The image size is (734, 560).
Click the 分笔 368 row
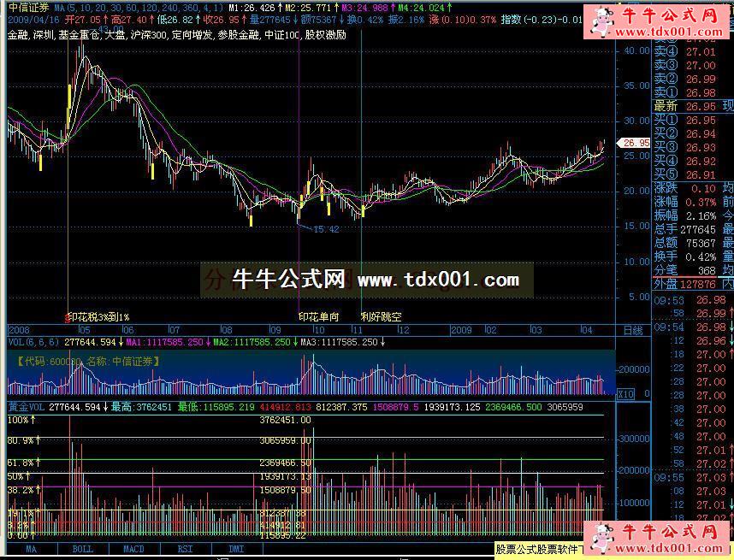pyautogui.click(x=685, y=270)
